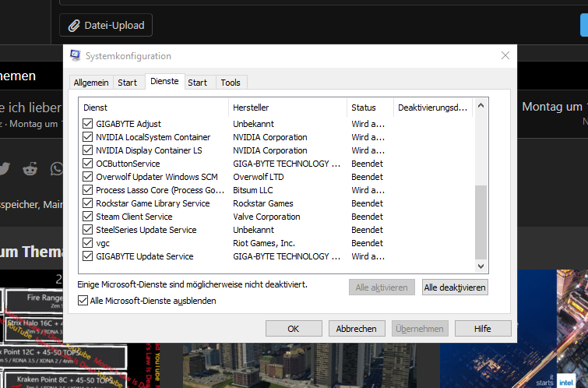Open the Start tab next to Allgemein

pos(128,83)
